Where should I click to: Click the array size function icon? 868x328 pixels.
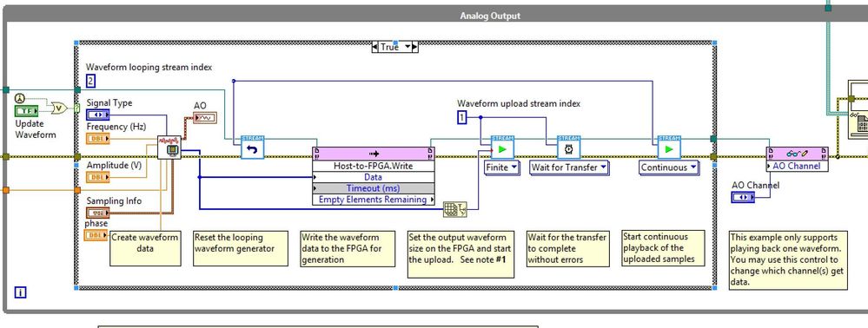455,209
